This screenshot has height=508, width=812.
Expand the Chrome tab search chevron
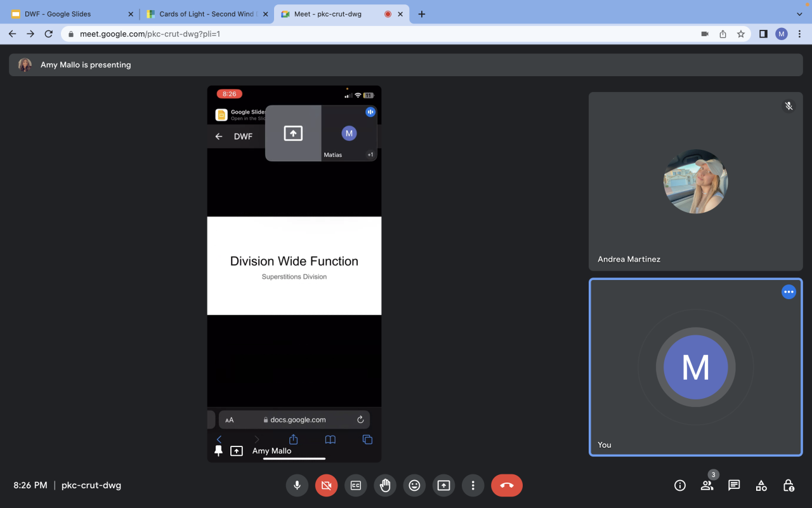(x=799, y=14)
